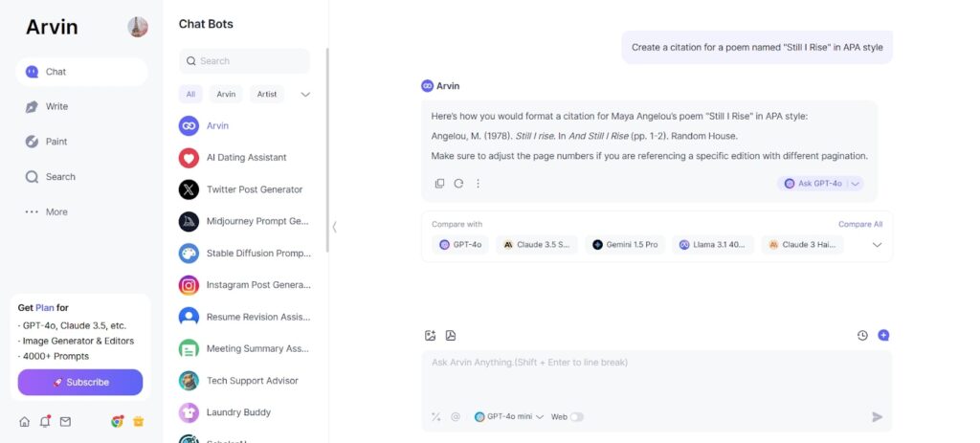Copy the Arvin response
Screen dimensions: 980x443
coord(439,184)
